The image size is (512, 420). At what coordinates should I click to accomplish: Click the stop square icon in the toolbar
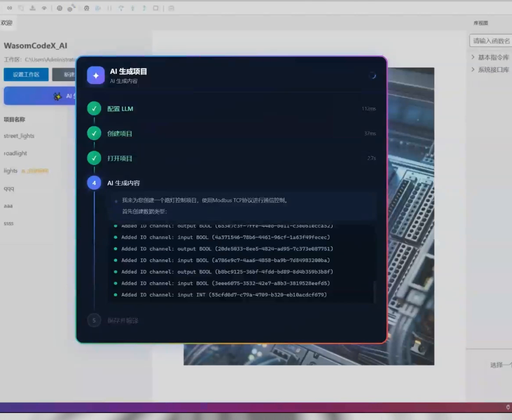coord(156,8)
